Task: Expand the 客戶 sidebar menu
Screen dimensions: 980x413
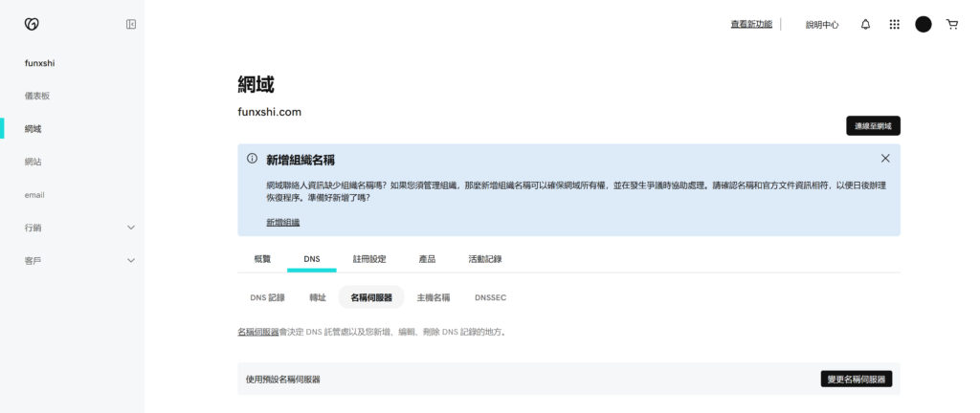Action: [131, 260]
